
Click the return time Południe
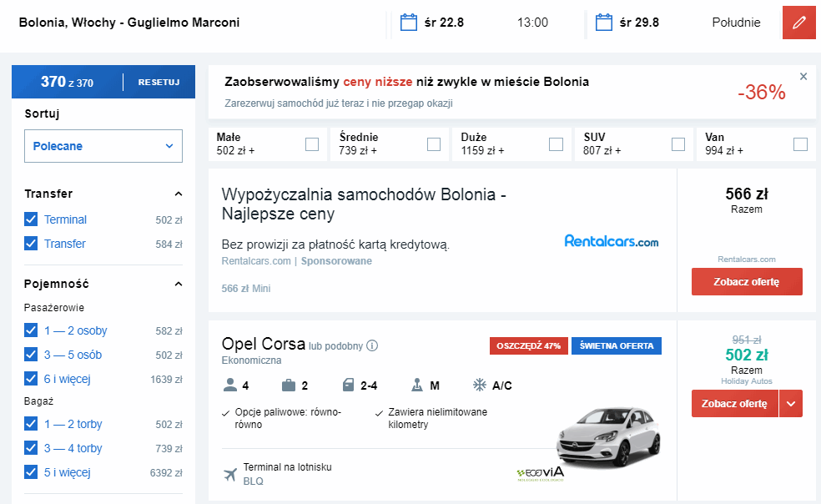[x=736, y=23]
